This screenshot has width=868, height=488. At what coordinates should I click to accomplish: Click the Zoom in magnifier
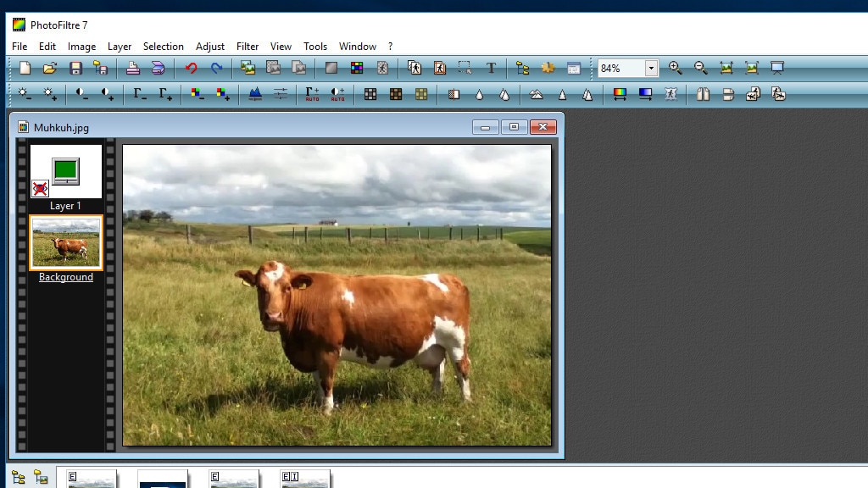pyautogui.click(x=675, y=68)
